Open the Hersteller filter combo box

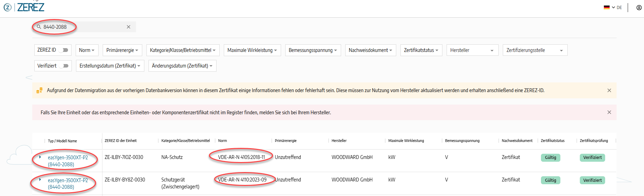coord(472,50)
